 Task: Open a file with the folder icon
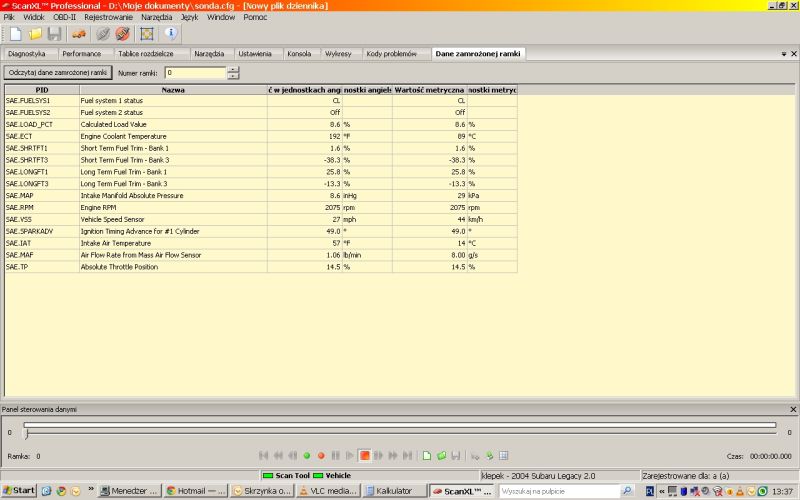33,34
